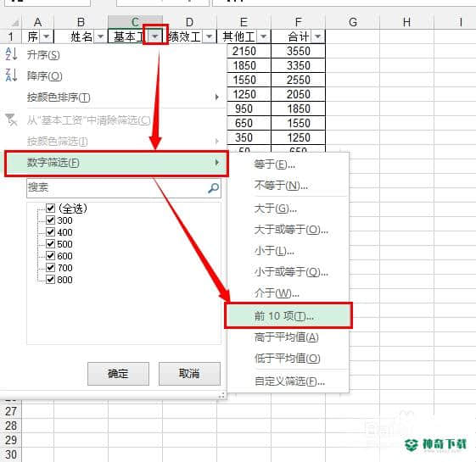Image resolution: width=476 pixels, height=462 pixels.
Task: Choose 自定义筛选 menu entry
Action: pyautogui.click(x=289, y=381)
